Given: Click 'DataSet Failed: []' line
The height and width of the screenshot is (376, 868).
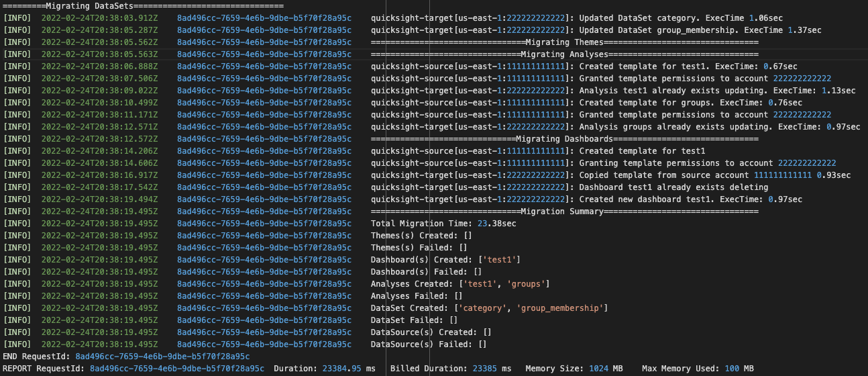Looking at the screenshot, I should (x=415, y=320).
